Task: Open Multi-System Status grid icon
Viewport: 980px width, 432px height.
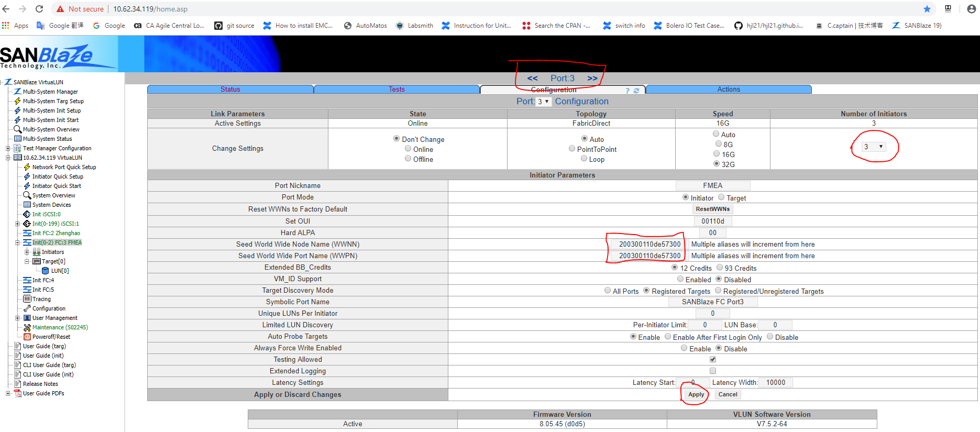Action: pos(18,139)
